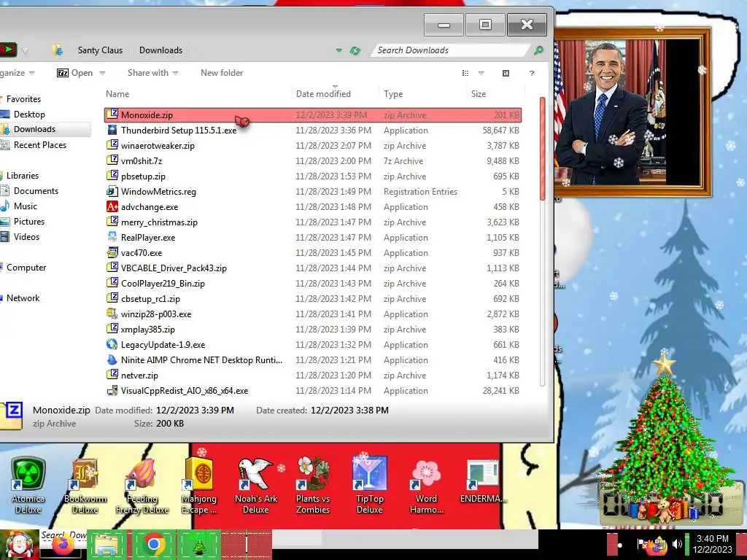This screenshot has height=560, width=747.
Task: Click the Search Downloads input field
Action: click(450, 50)
